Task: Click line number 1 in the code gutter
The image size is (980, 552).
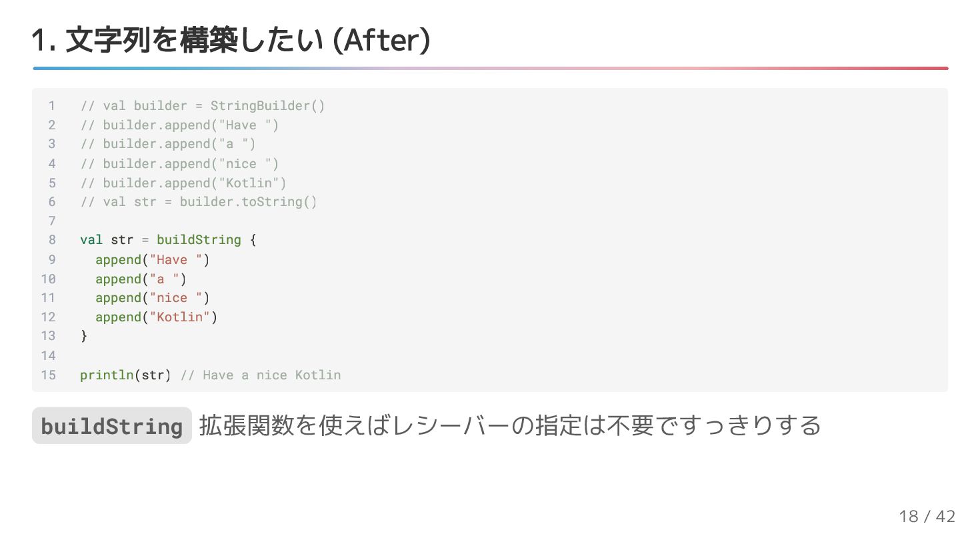Action: click(52, 106)
